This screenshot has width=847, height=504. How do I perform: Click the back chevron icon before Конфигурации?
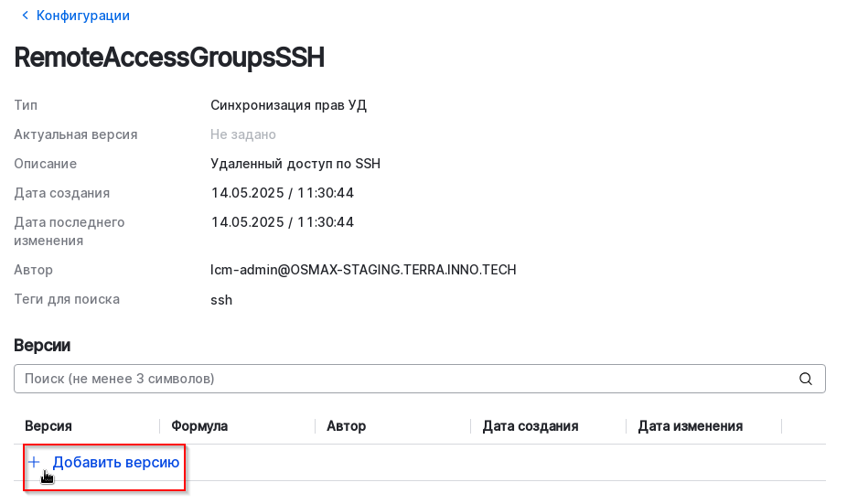[25, 16]
